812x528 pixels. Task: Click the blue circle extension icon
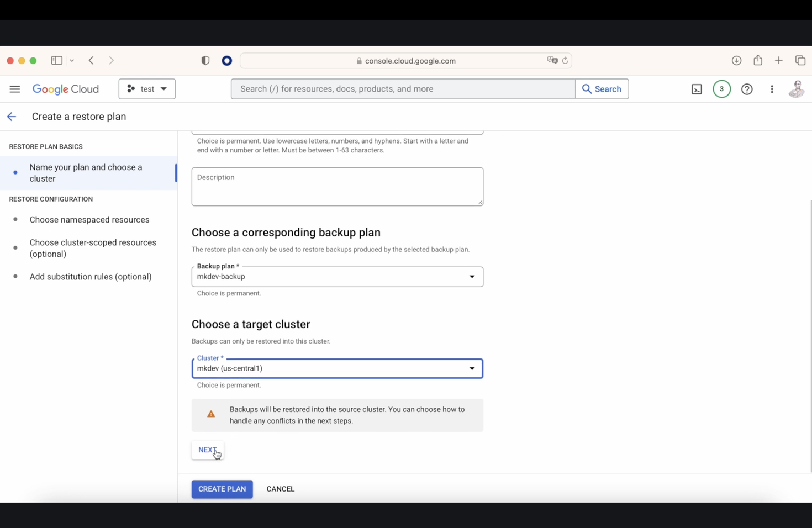click(227, 61)
